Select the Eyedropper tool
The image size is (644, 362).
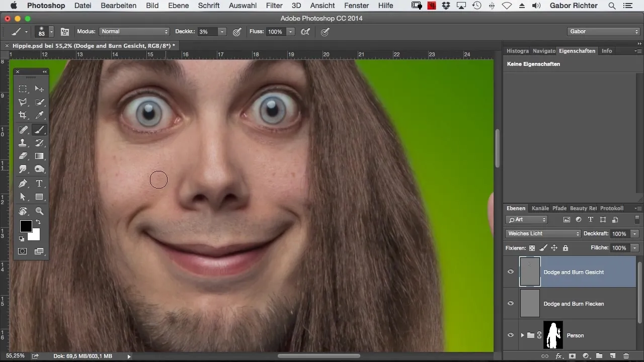tap(39, 115)
